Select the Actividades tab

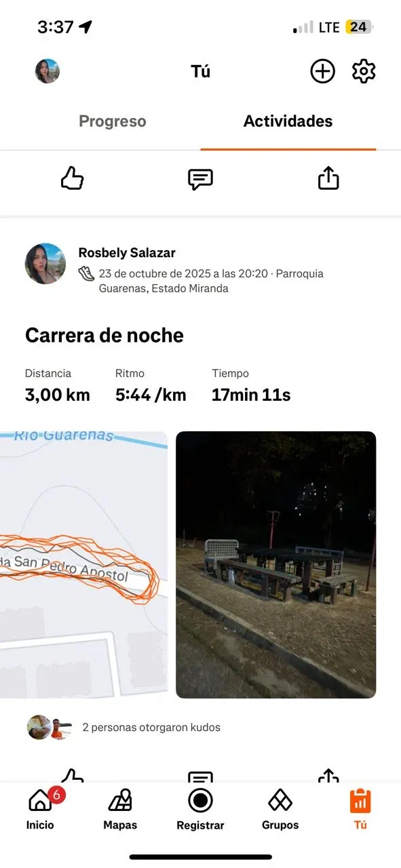(288, 121)
